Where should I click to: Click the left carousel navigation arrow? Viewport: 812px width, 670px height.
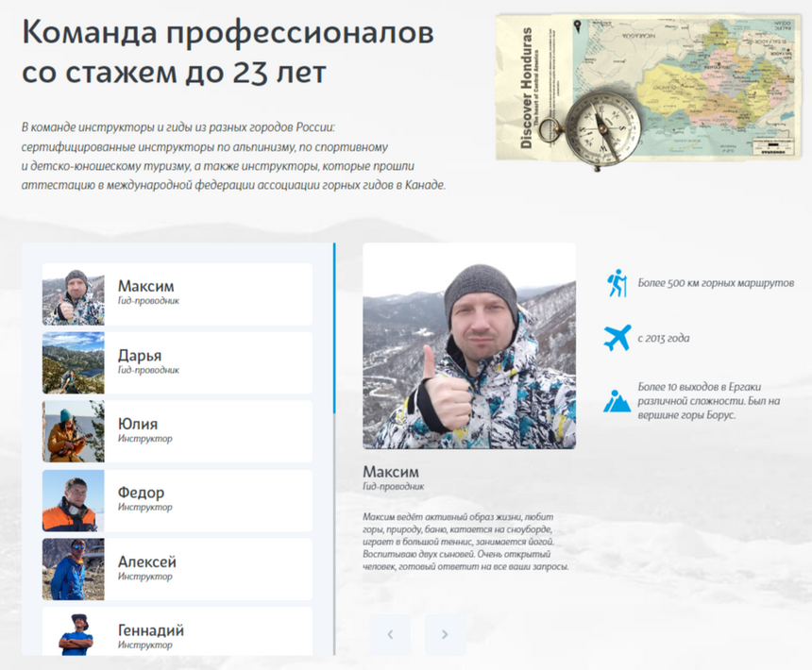coord(390,634)
